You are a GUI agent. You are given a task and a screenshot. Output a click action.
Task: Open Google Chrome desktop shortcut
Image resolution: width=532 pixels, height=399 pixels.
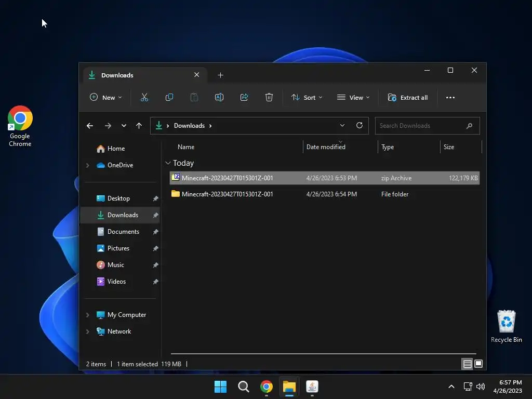click(20, 126)
